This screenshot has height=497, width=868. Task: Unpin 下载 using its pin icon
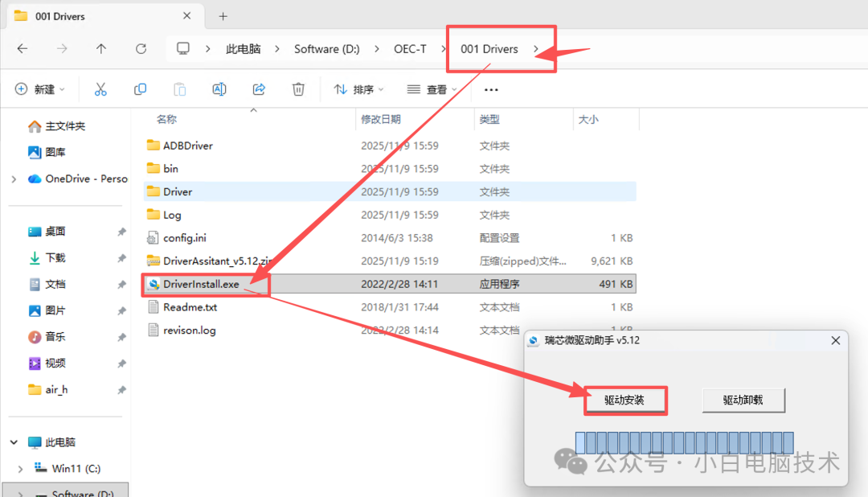tap(121, 258)
